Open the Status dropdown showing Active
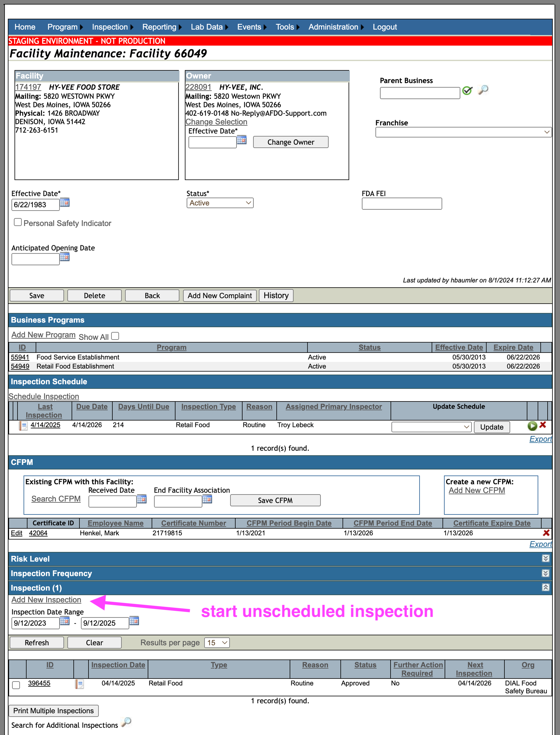 point(220,203)
